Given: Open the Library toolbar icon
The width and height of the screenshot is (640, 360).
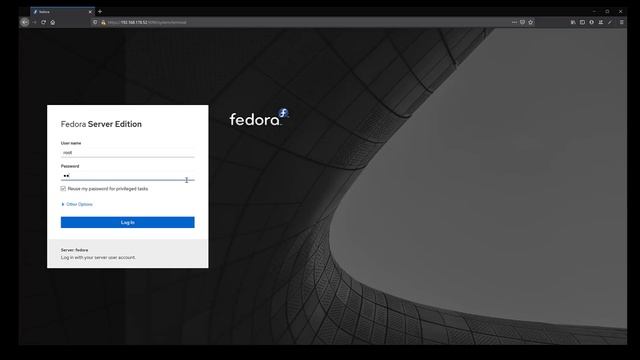Looking at the screenshot, I should [573, 22].
